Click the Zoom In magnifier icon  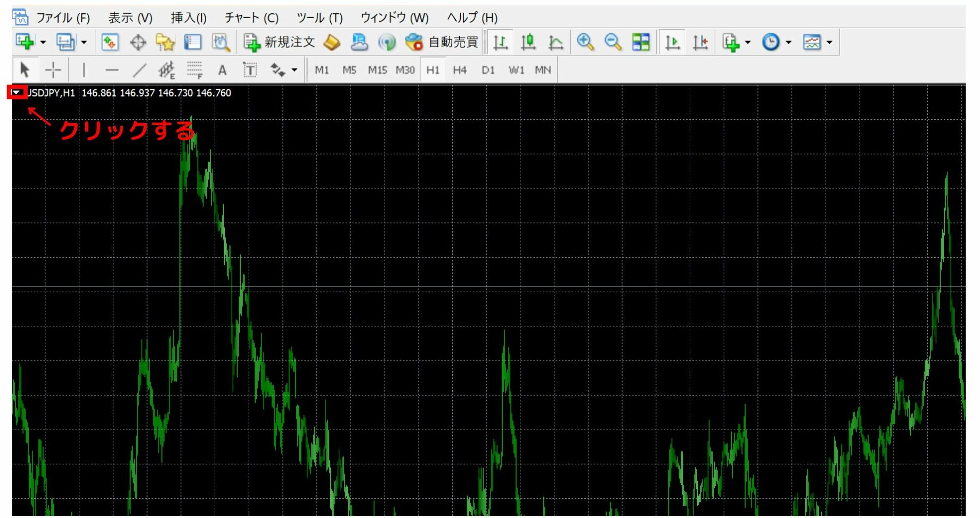585,42
